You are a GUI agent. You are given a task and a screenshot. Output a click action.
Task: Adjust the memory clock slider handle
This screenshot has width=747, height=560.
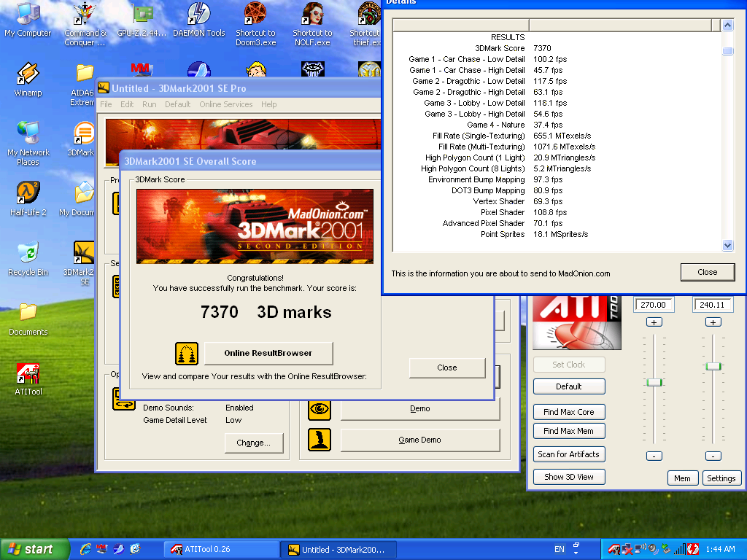point(713,366)
